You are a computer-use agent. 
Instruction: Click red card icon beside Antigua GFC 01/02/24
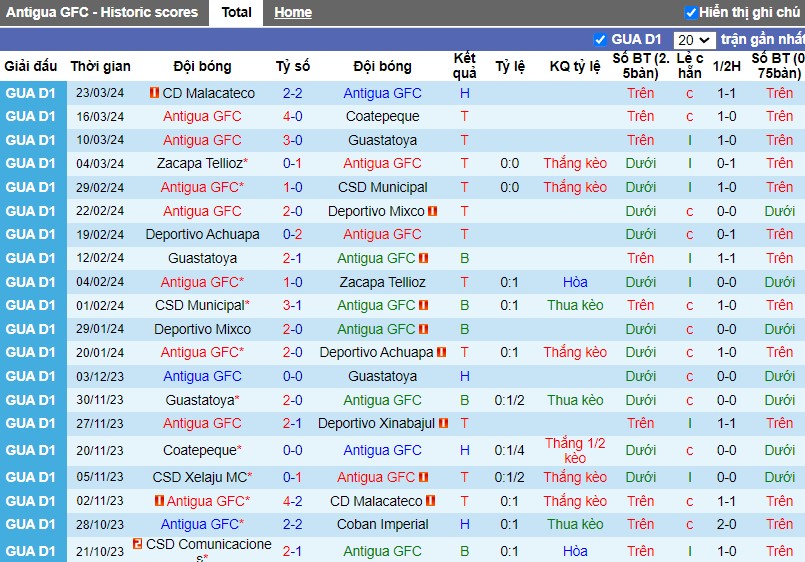(x=424, y=305)
